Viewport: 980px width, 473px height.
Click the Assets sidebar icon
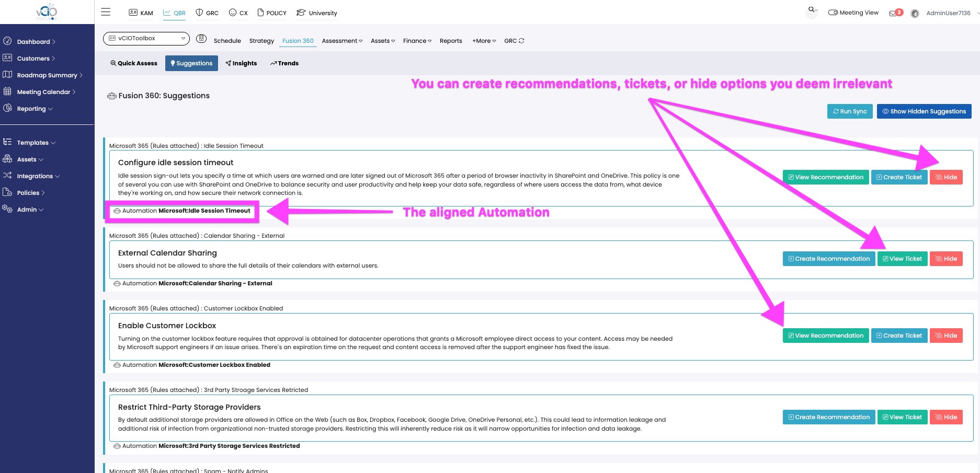[x=7, y=158]
